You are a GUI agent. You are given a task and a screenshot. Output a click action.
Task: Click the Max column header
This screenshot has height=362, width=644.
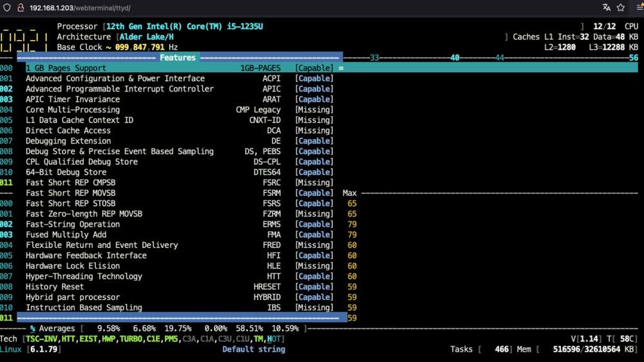pos(350,193)
